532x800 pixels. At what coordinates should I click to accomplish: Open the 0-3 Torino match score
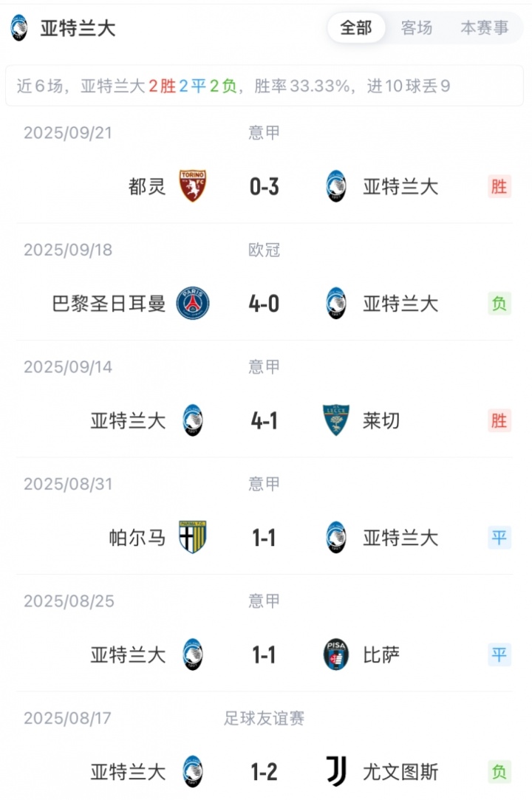[264, 186]
